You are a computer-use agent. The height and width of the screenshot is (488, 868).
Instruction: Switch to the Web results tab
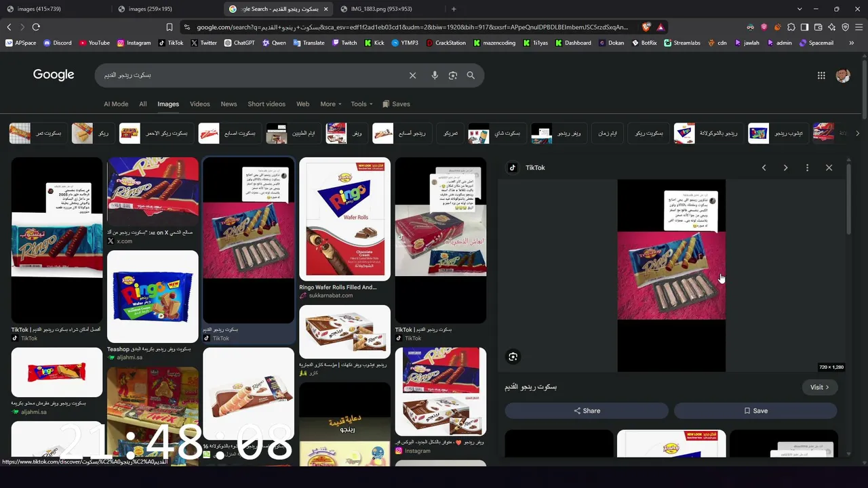click(x=303, y=104)
